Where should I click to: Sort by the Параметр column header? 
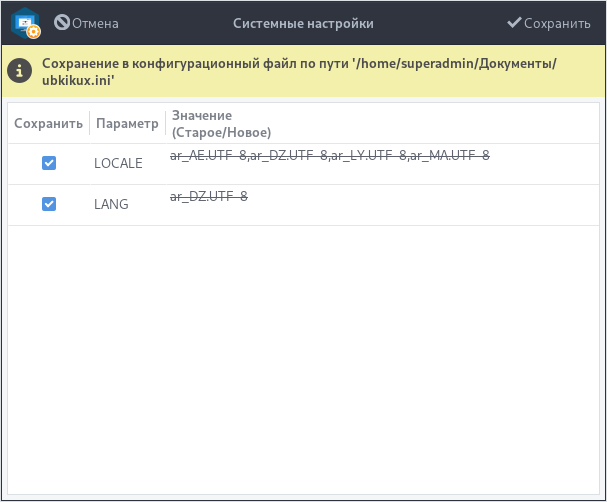tap(127, 124)
